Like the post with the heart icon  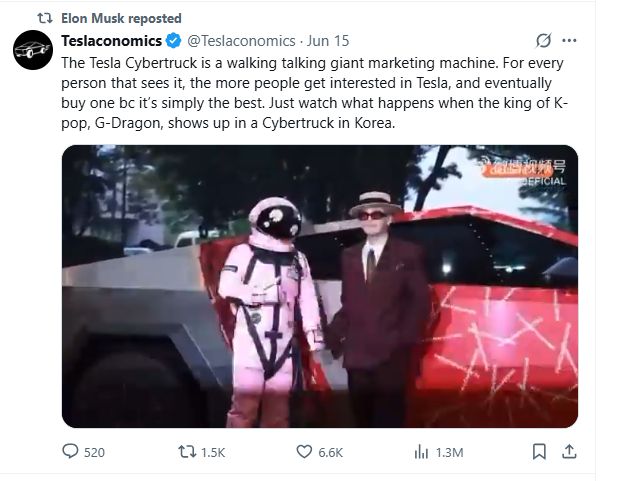303,452
